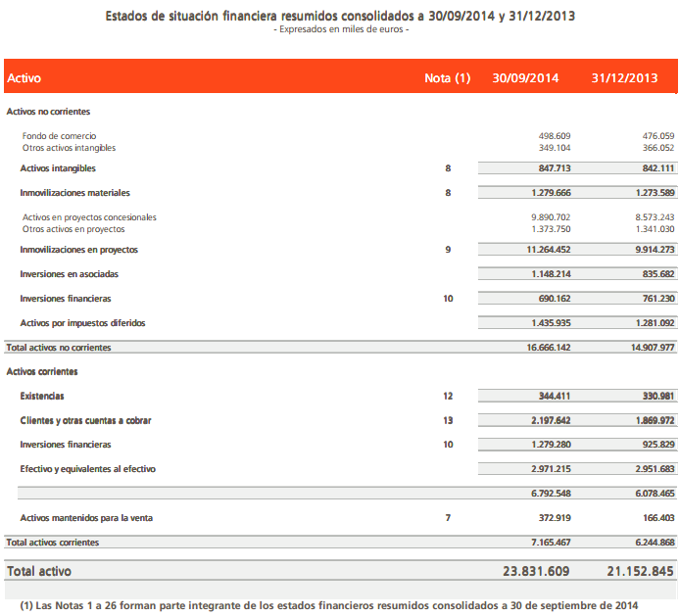Click the 'Activo' column header
Screen dimensions: 679x616
(24, 78)
